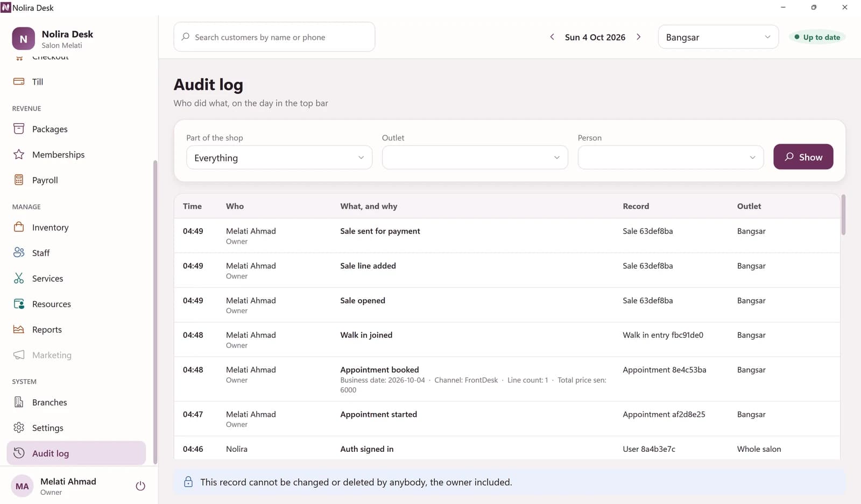Open the Bangsar branch dropdown
This screenshot has height=504, width=861.
(x=718, y=37)
